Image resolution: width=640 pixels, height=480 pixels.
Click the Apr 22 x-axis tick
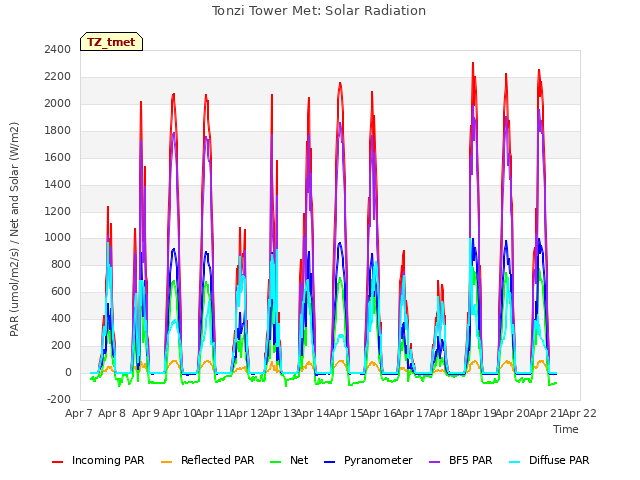pos(580,413)
